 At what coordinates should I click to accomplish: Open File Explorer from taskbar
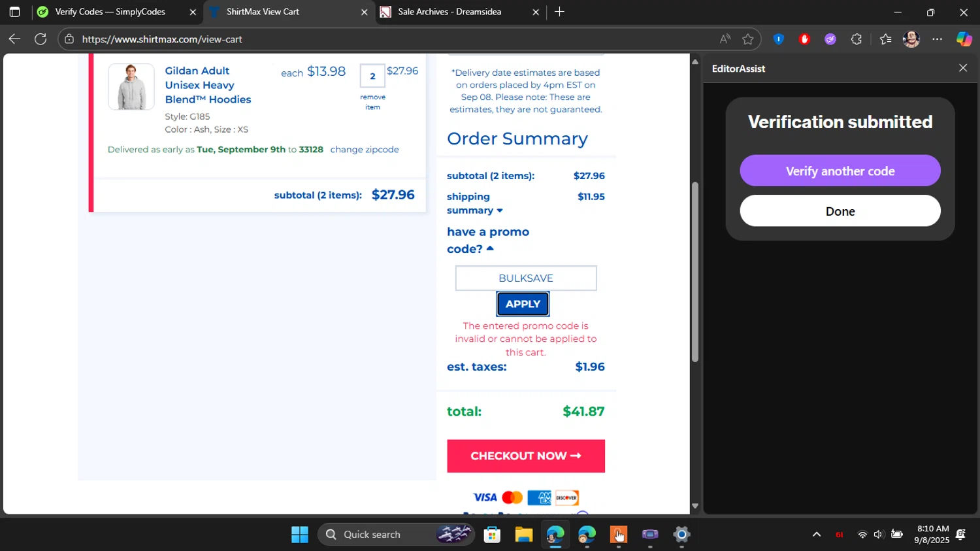(x=523, y=535)
